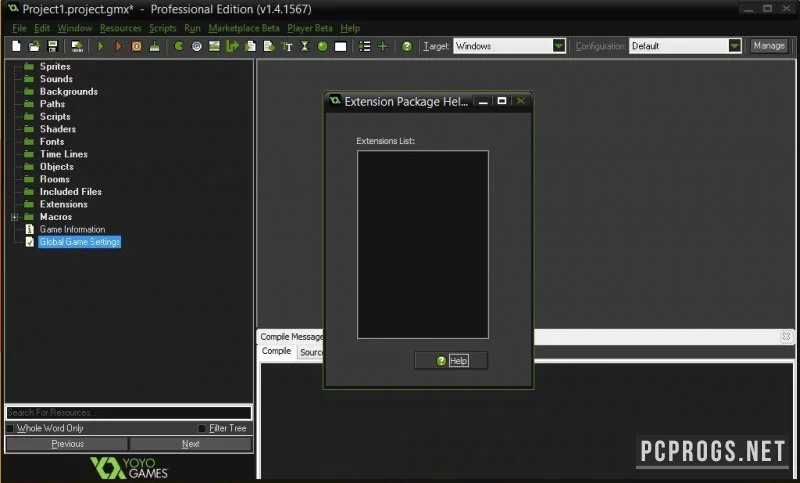Screen dimensions: 800x483
Task: Minimize the Extension Package Helper dialog
Action: tap(483, 101)
